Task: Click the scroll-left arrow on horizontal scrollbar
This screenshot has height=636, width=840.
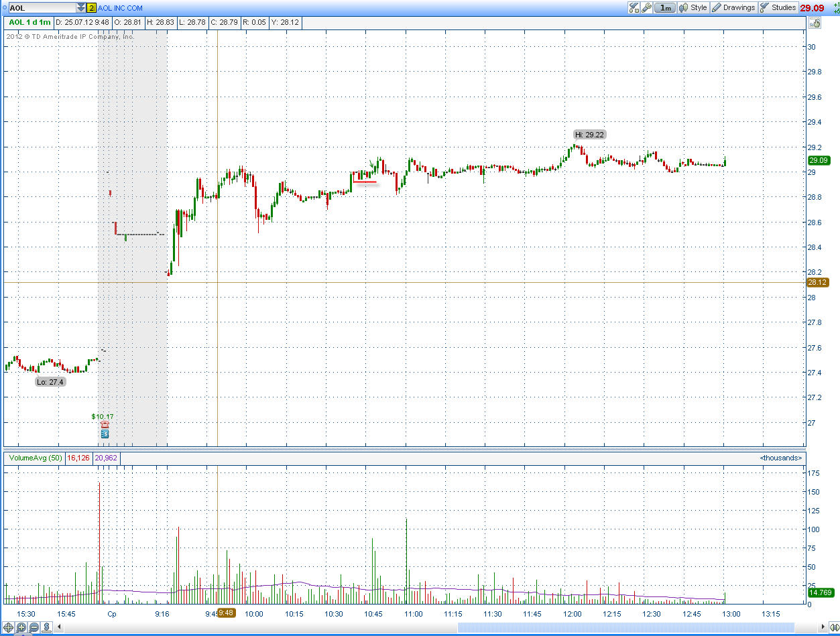Action: pyautogui.click(x=60, y=627)
